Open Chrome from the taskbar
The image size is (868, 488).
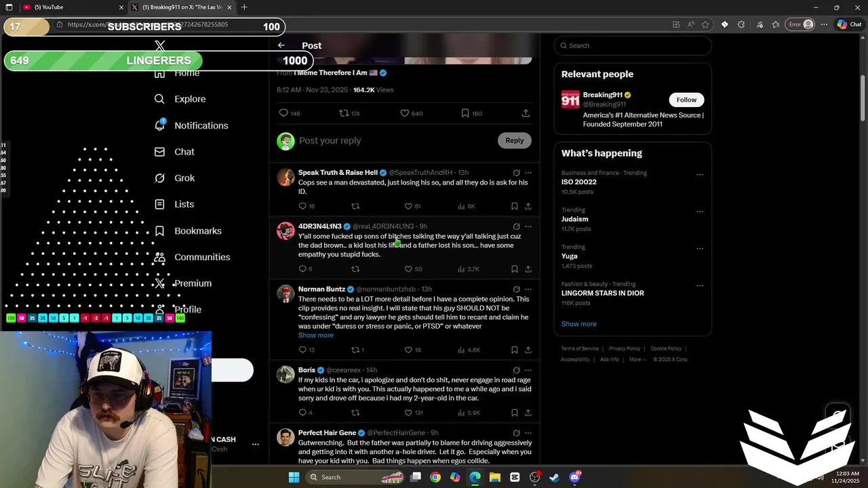(435, 477)
